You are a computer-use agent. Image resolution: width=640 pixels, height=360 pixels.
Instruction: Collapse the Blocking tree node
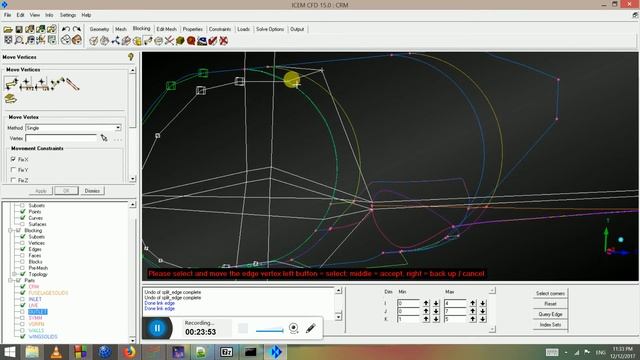(x=11, y=230)
